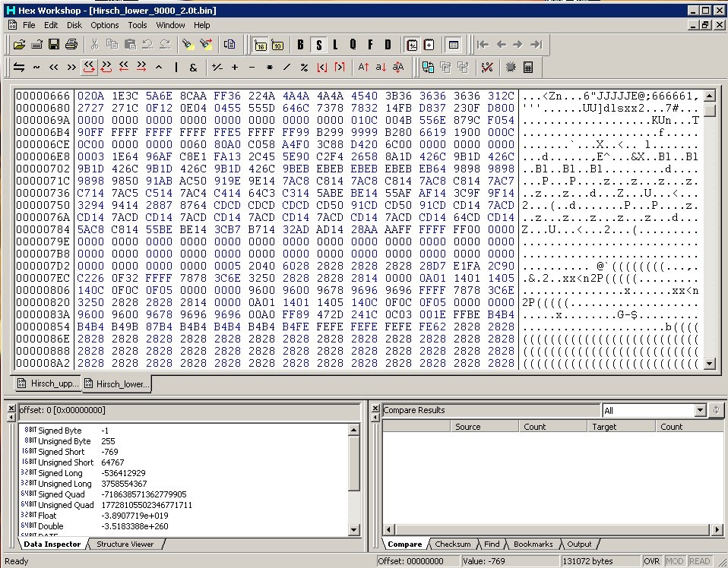Click the go to end of file arrow
This screenshot has width=728, height=568.
pos(536,45)
